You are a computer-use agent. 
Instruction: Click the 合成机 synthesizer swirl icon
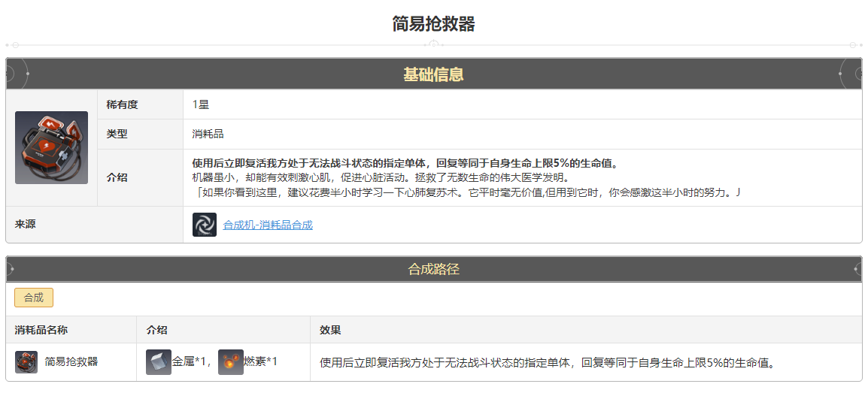click(205, 225)
